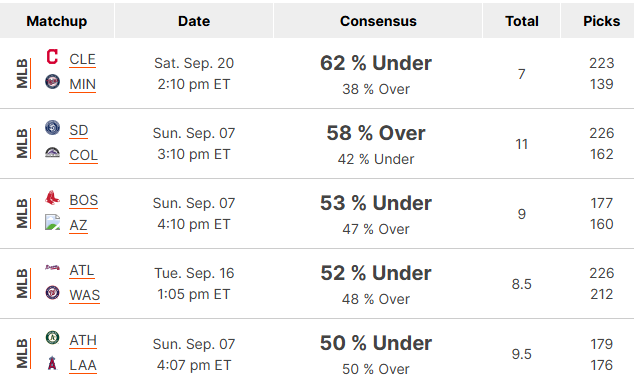This screenshot has width=634, height=388.
Task: Click the Cleveland Guardians team logo
Action: coord(52,57)
